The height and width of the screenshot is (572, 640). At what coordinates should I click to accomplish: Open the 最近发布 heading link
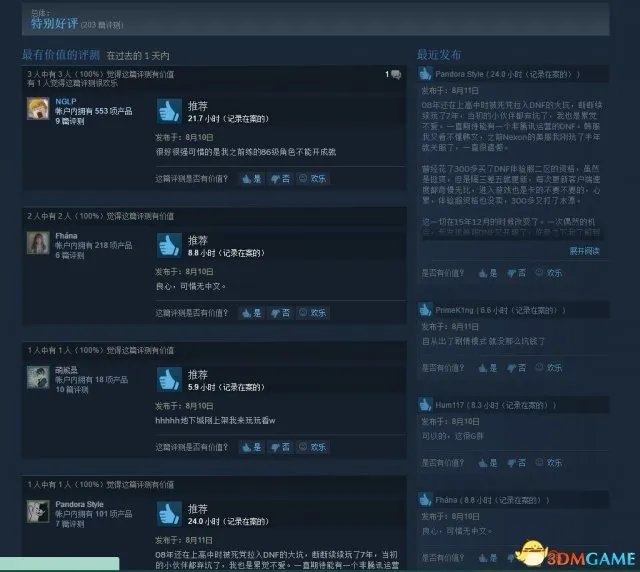[x=439, y=55]
